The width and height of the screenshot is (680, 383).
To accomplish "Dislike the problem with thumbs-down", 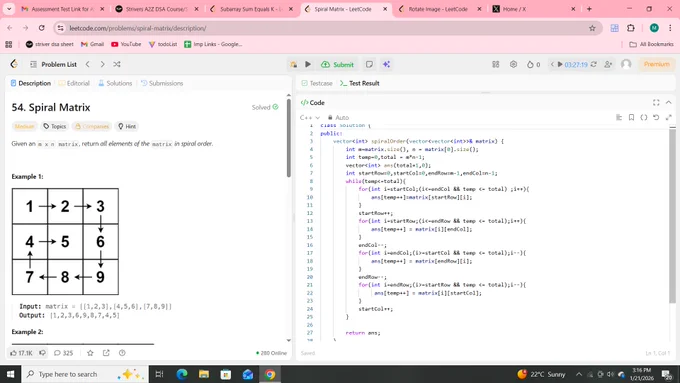I will pos(42,353).
